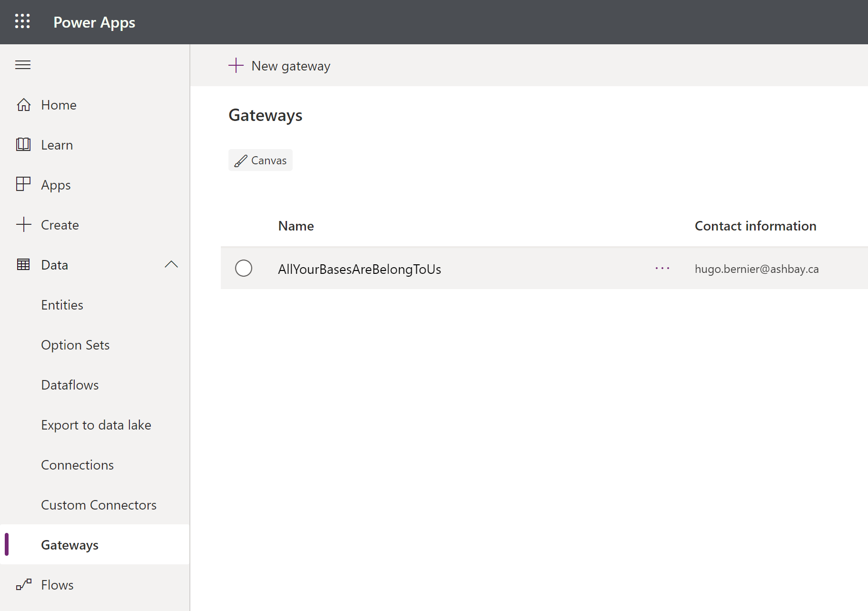Image resolution: width=868 pixels, height=611 pixels.
Task: Open more options ellipsis for AllYourBasesAreBelongToUs
Action: [662, 269]
